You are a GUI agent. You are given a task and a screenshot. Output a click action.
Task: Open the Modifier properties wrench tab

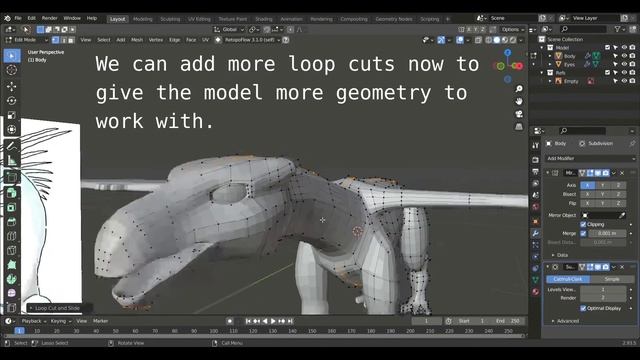[x=536, y=233]
